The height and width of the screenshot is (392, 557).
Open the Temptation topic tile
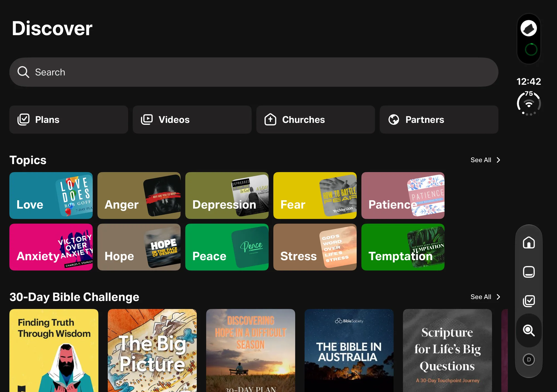click(403, 247)
